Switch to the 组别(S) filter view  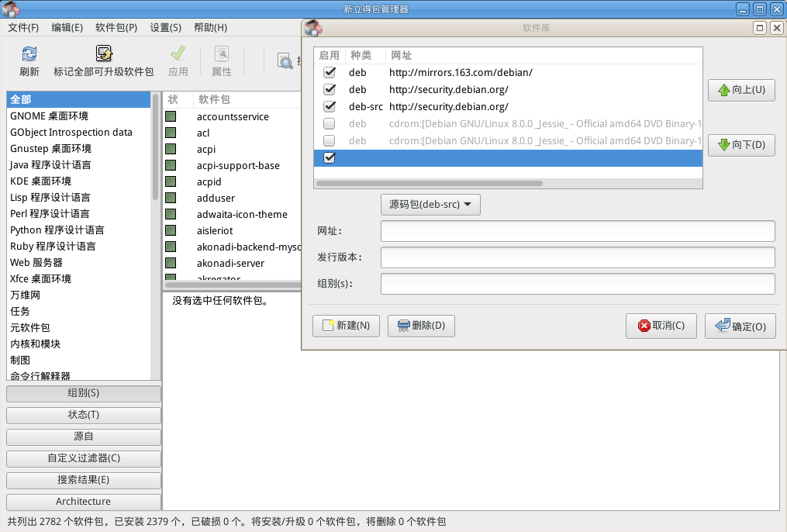tap(83, 393)
